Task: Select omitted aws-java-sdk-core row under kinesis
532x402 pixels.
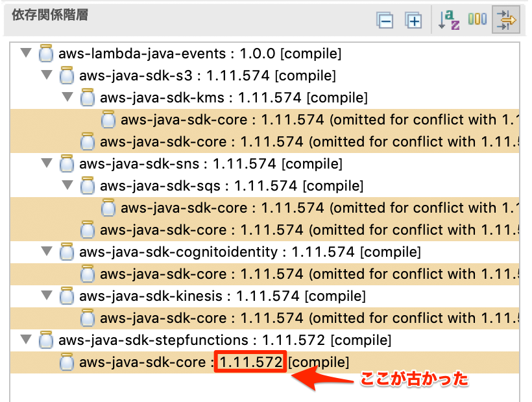Action: pos(265,318)
